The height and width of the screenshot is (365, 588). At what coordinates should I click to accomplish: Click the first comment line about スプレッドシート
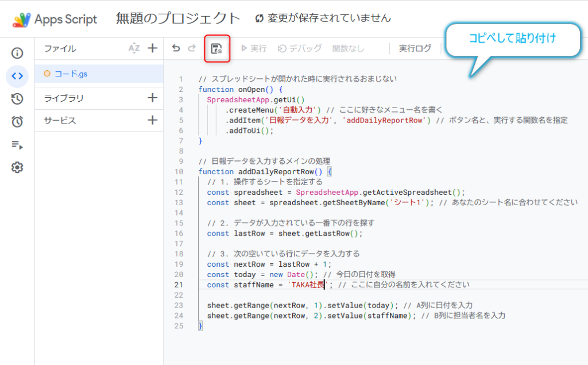click(297, 79)
